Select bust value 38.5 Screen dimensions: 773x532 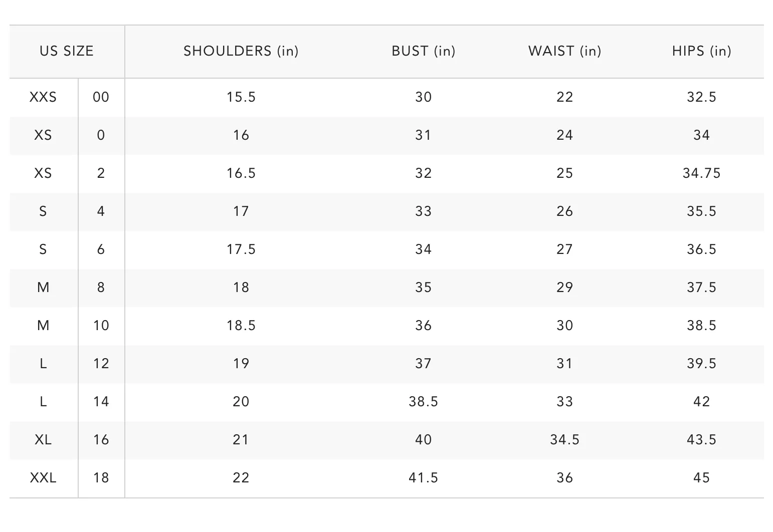tap(423, 402)
